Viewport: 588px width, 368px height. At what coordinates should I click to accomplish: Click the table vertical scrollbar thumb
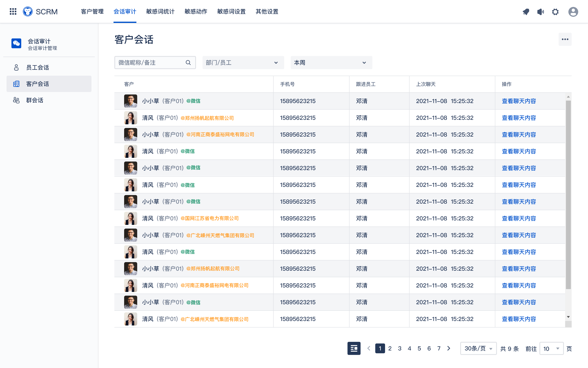click(568, 195)
